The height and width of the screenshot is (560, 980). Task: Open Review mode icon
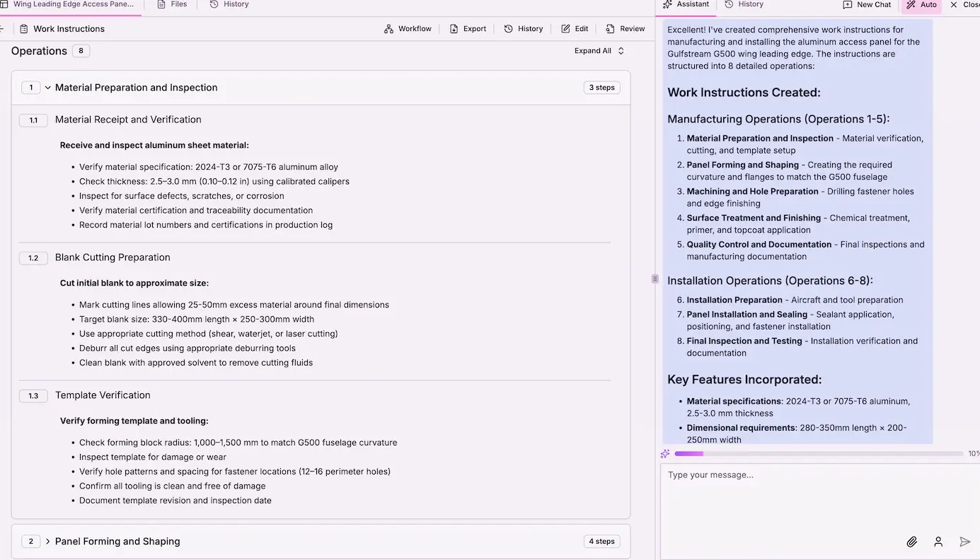[610, 28]
